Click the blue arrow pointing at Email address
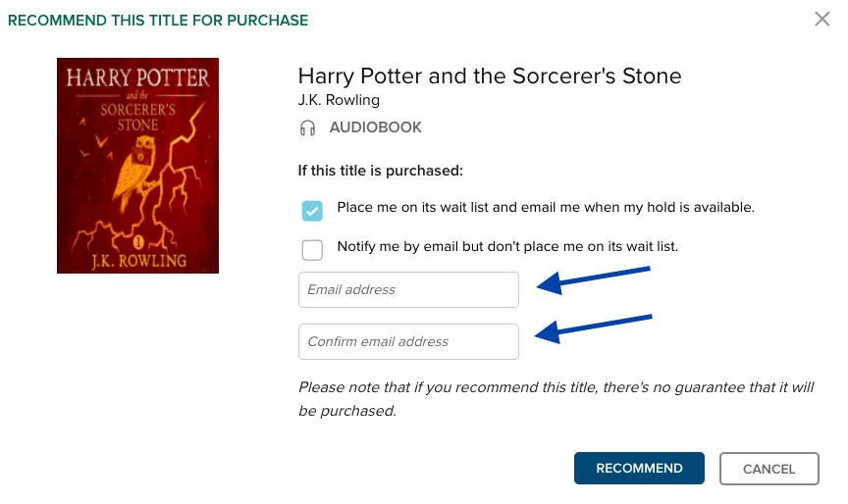 tap(593, 279)
